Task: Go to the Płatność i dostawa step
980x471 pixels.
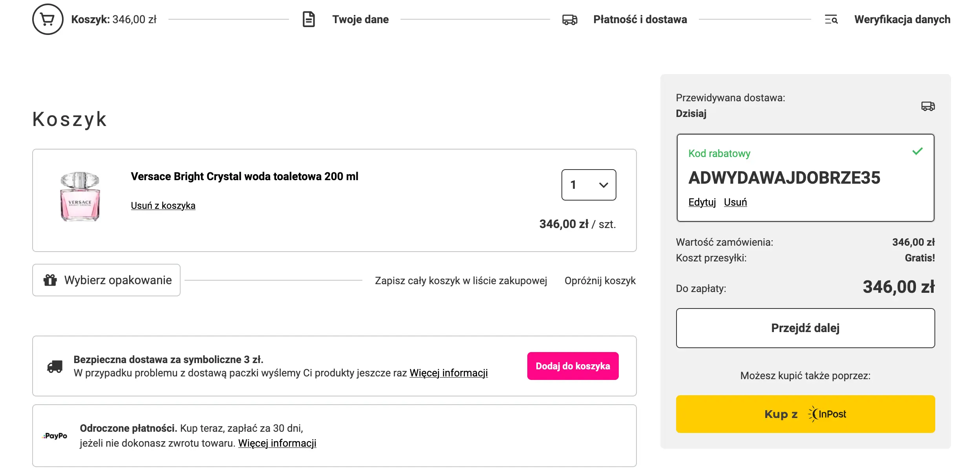Action: 640,19
